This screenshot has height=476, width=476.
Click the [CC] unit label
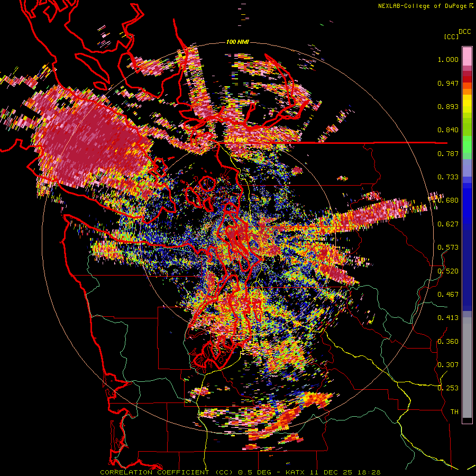click(451, 36)
